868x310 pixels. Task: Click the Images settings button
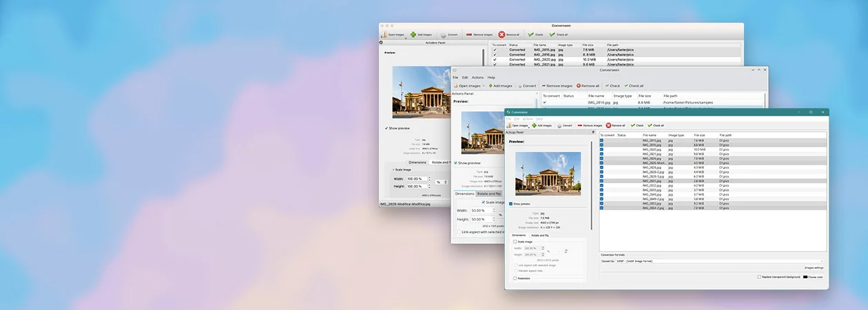pyautogui.click(x=814, y=268)
